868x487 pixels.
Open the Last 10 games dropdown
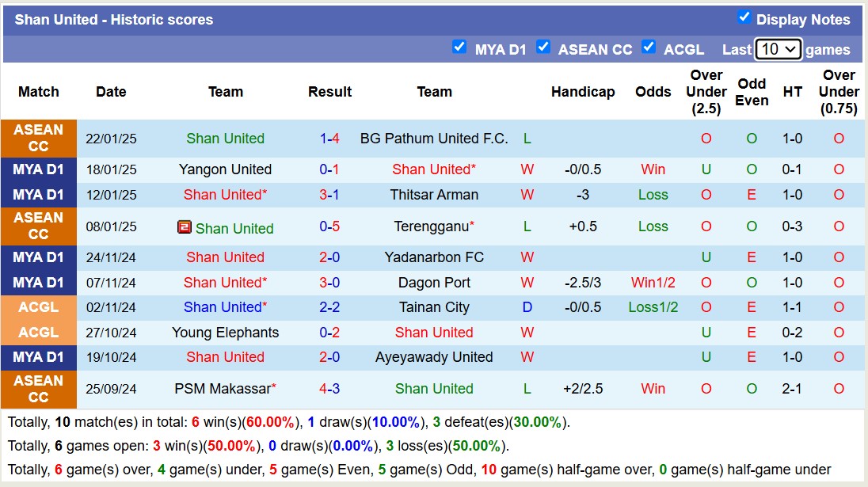pyautogui.click(x=779, y=49)
